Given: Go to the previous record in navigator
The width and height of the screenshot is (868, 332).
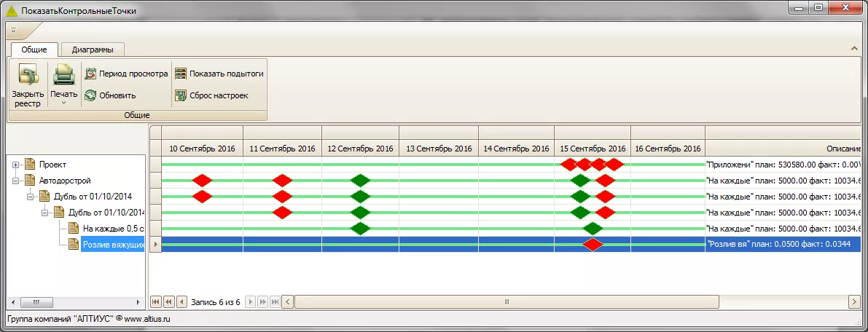Looking at the screenshot, I should tap(180, 301).
